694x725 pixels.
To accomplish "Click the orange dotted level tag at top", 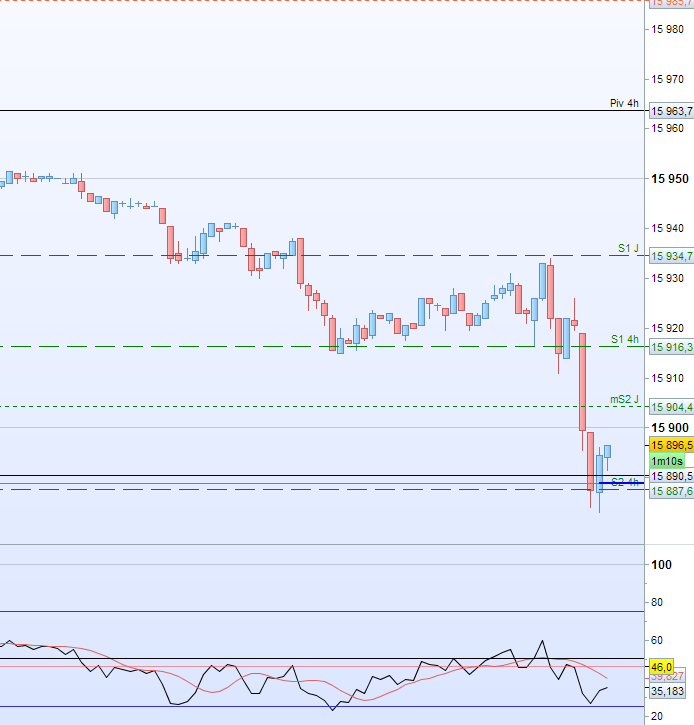I will [671, 3].
